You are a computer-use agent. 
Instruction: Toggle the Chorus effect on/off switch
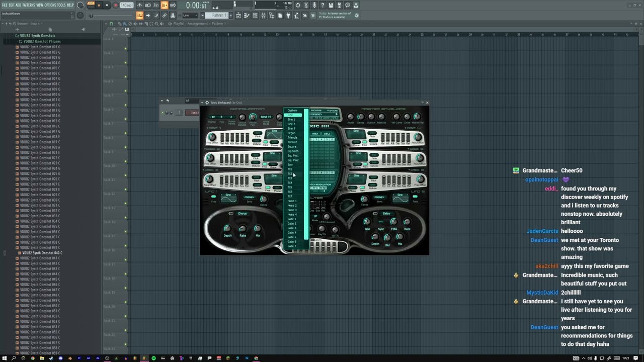(231, 214)
